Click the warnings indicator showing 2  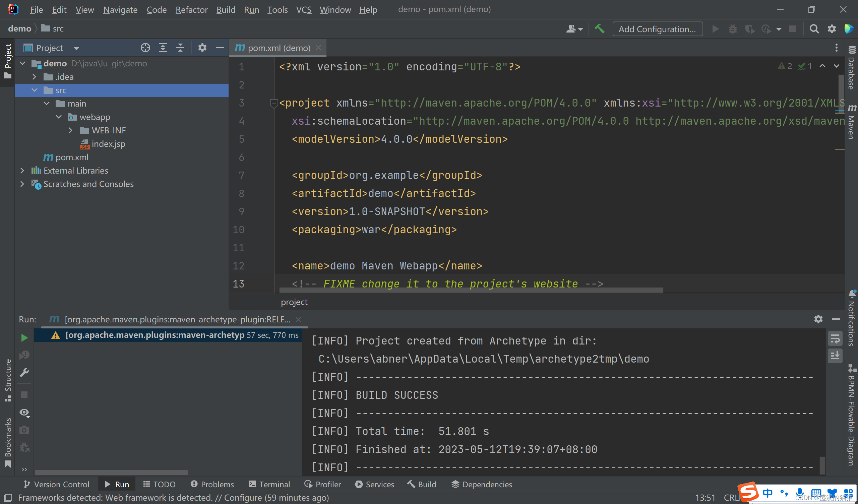(785, 66)
